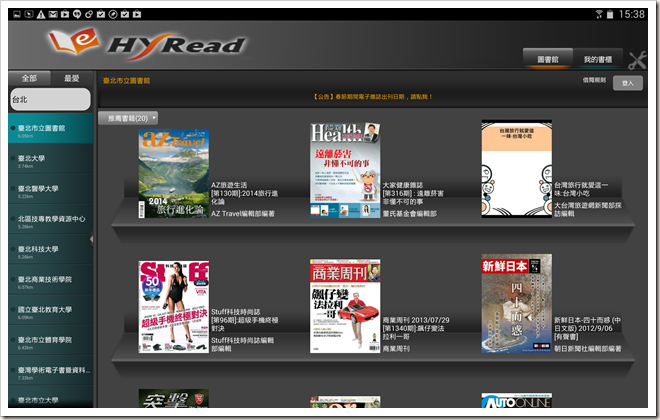
Task: Select the 全部 tab
Action: click(29, 78)
